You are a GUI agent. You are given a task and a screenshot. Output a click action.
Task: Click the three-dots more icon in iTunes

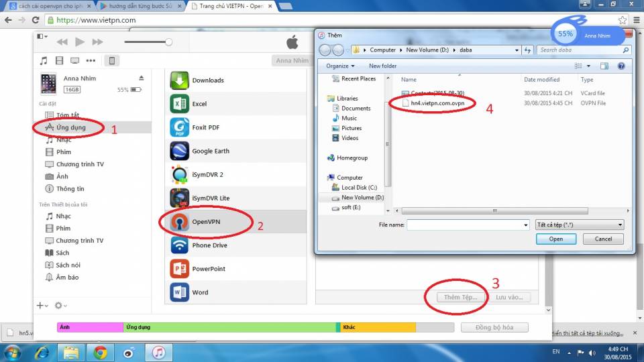click(91, 61)
